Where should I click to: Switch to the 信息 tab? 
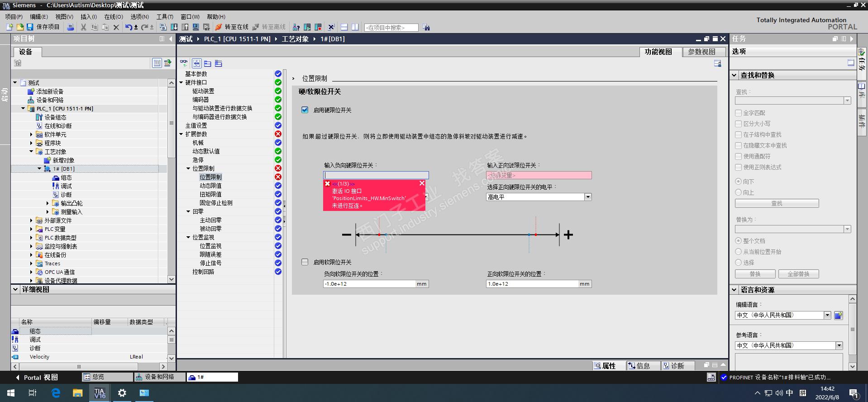(643, 366)
